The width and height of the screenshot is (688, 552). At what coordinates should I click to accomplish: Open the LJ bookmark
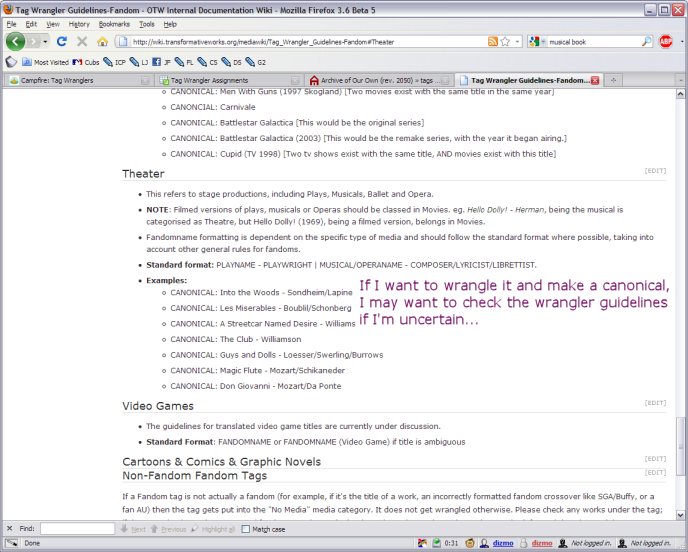point(139,62)
